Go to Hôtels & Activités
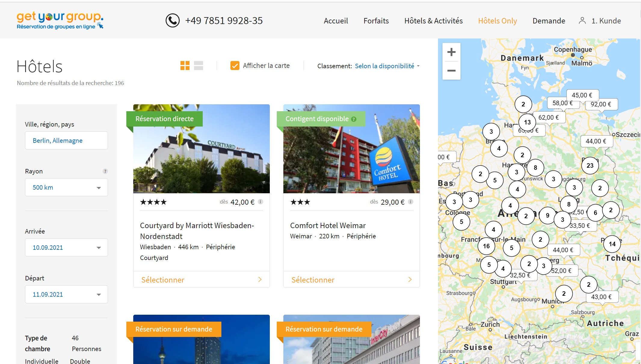The height and width of the screenshot is (364, 641). [433, 21]
